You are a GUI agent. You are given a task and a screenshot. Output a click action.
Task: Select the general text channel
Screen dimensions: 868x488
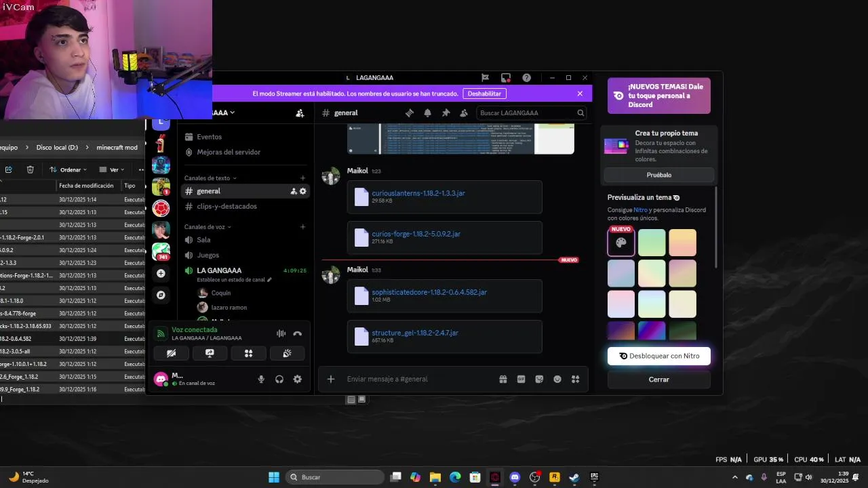(245, 191)
